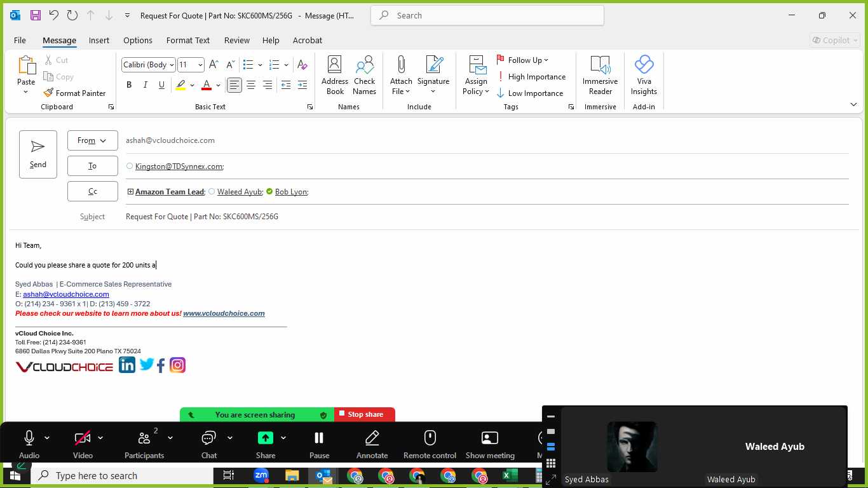Open the font color dropdown arrow

218,85
